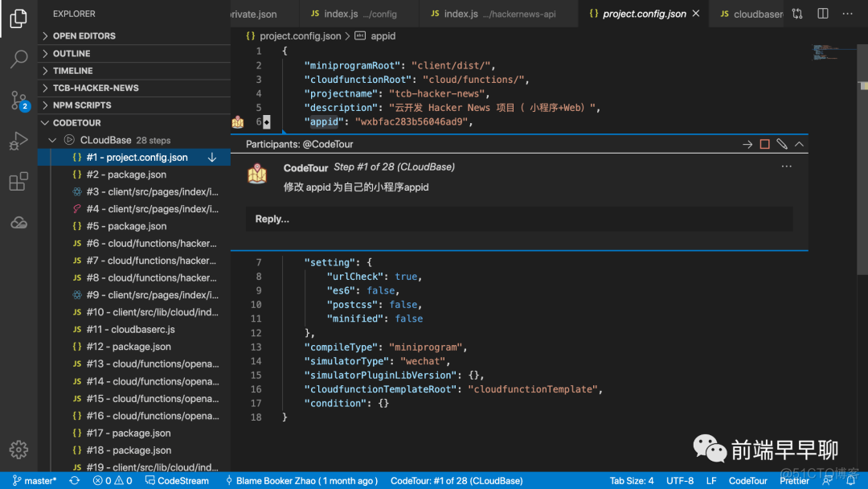Stop the current CodeTour with the square icon
The image size is (868, 489).
pyautogui.click(x=764, y=145)
